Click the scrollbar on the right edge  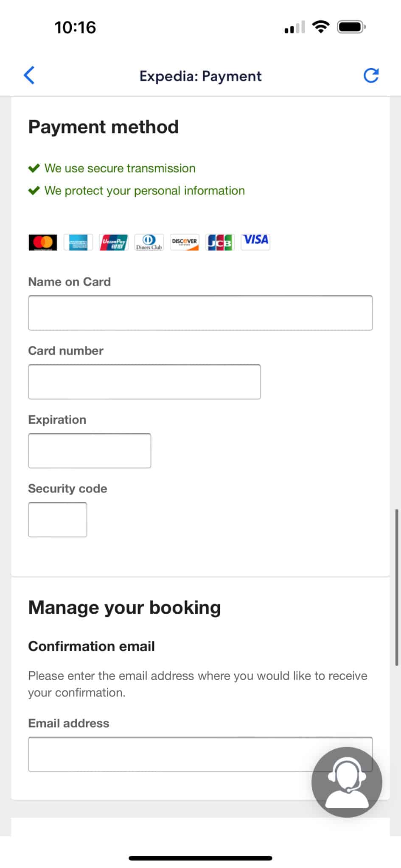pyautogui.click(x=397, y=572)
